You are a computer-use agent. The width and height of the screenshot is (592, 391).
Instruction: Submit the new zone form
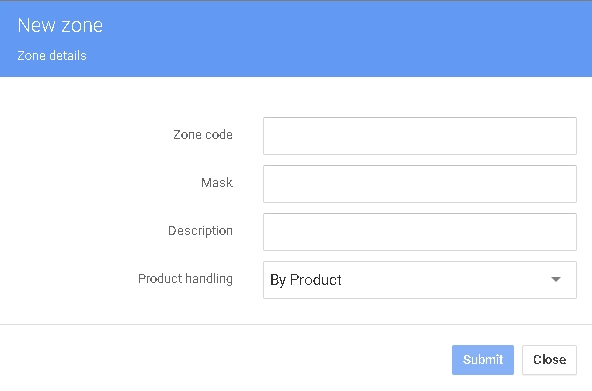[x=483, y=360]
